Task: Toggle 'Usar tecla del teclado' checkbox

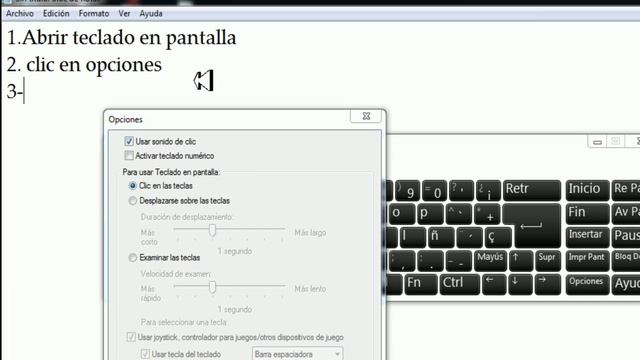Action: [x=145, y=354]
